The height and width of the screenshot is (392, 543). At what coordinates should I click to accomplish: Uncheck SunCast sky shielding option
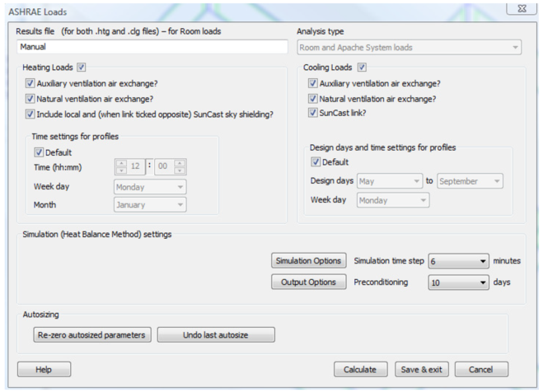click(x=30, y=114)
